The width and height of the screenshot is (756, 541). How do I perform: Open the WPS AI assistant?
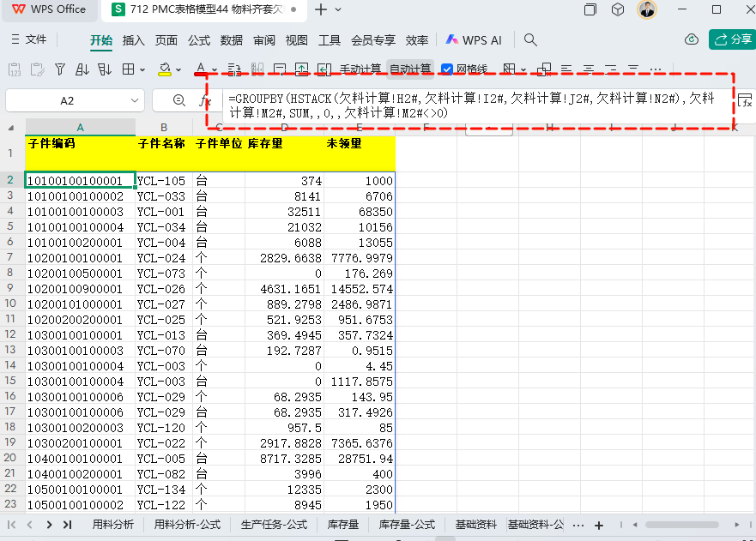tap(474, 40)
